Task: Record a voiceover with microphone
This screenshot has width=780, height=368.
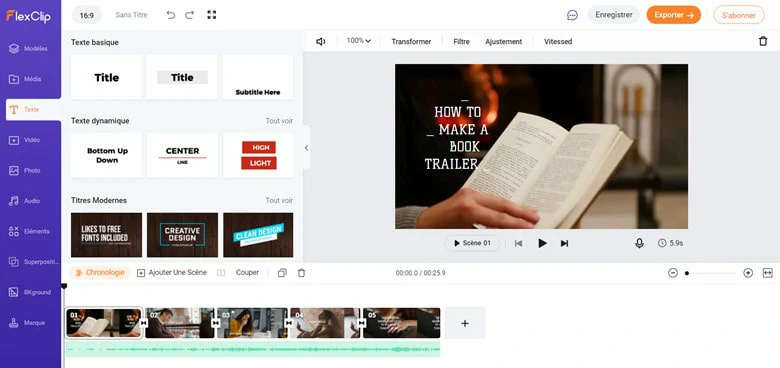Action: pyautogui.click(x=639, y=243)
